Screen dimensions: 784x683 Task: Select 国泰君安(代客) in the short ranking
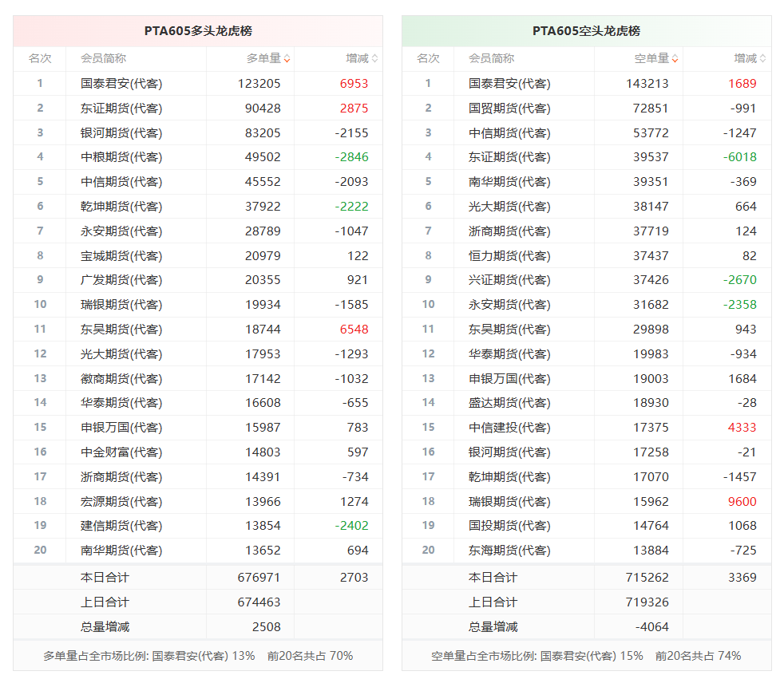tap(509, 84)
